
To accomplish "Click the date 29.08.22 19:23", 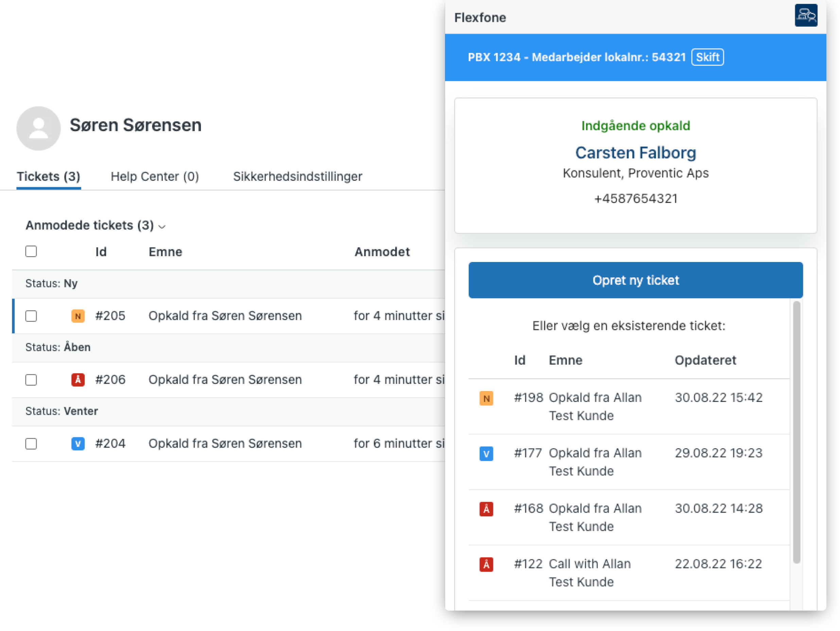I will [718, 453].
